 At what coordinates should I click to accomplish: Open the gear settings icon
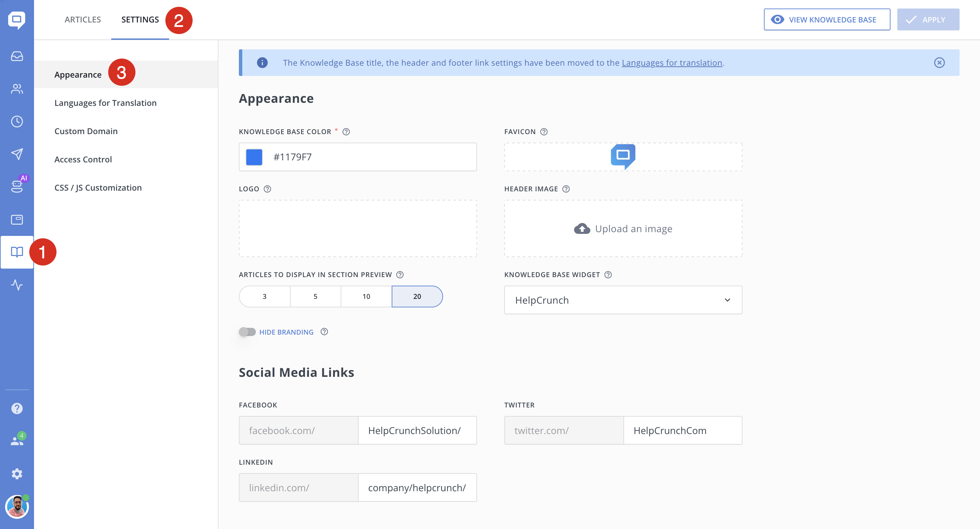point(17,474)
